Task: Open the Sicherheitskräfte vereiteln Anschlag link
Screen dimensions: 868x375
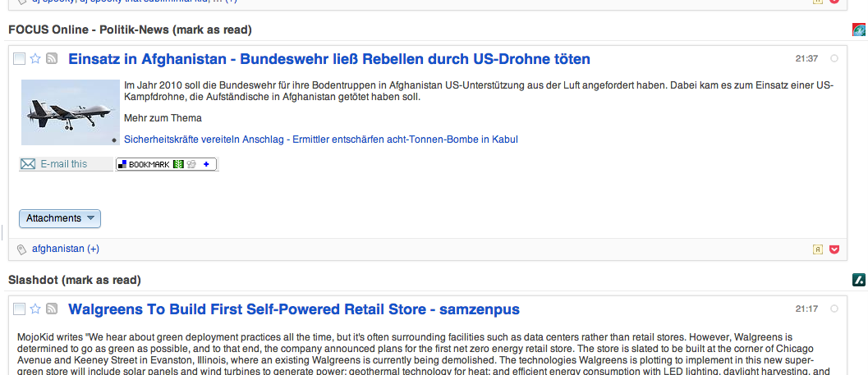Action: point(321,139)
